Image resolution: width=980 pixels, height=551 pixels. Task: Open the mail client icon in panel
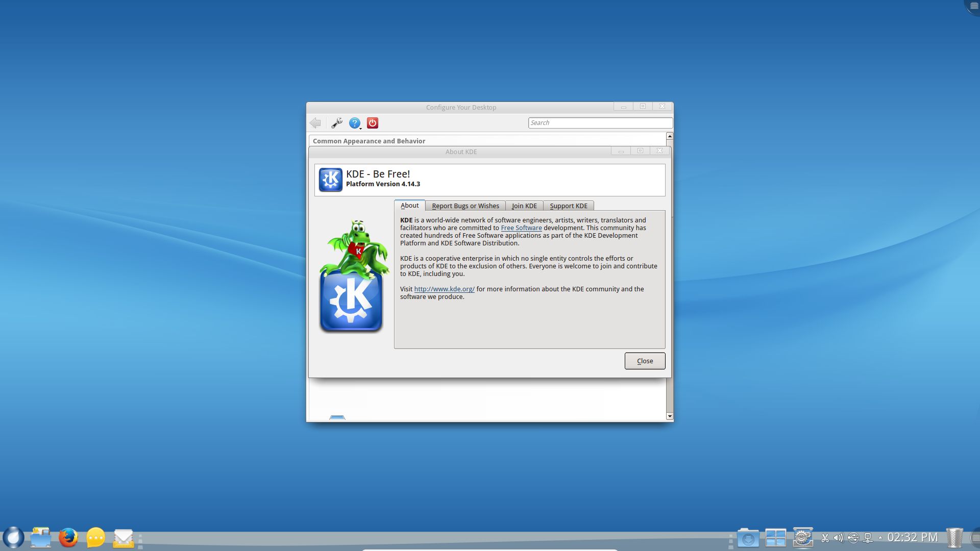(123, 538)
